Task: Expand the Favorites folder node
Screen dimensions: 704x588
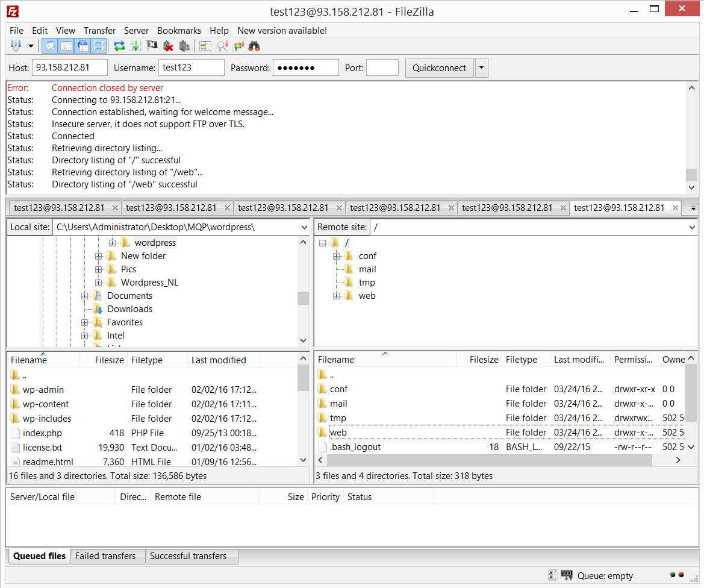Action: (84, 322)
